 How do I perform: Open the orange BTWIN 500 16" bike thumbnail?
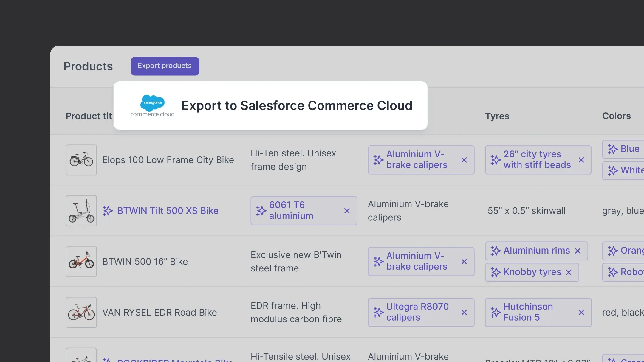pos(81,262)
